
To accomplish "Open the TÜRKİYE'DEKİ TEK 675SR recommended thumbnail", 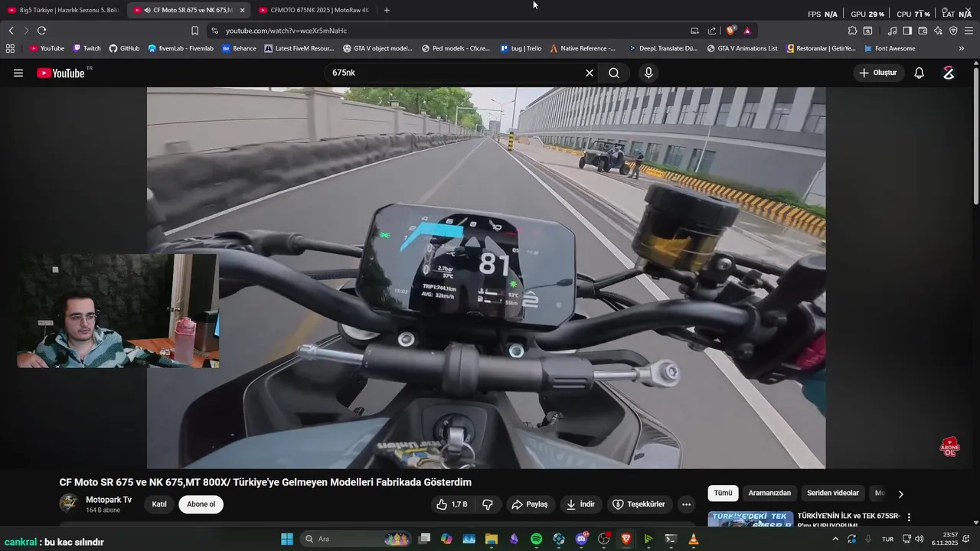I will click(750, 520).
